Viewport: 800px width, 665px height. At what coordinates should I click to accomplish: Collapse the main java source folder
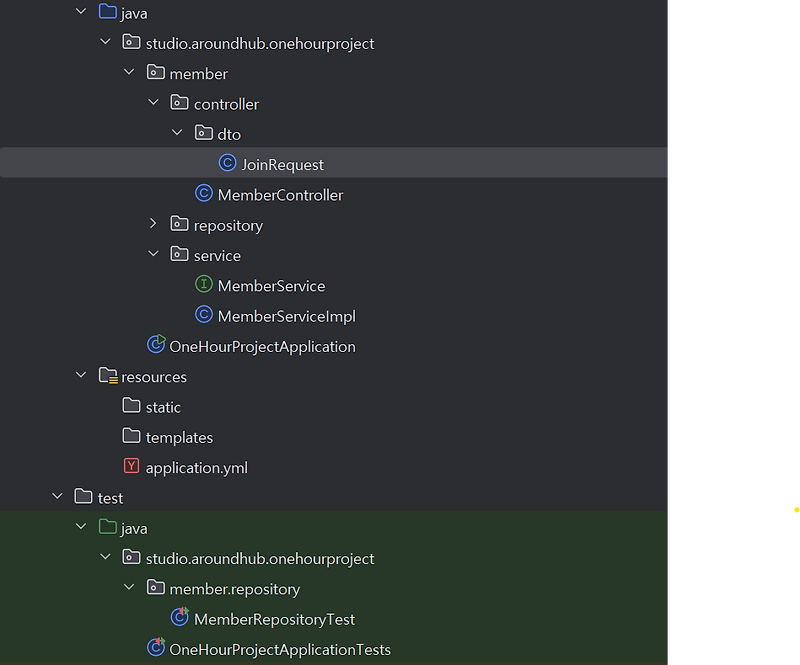(x=81, y=11)
